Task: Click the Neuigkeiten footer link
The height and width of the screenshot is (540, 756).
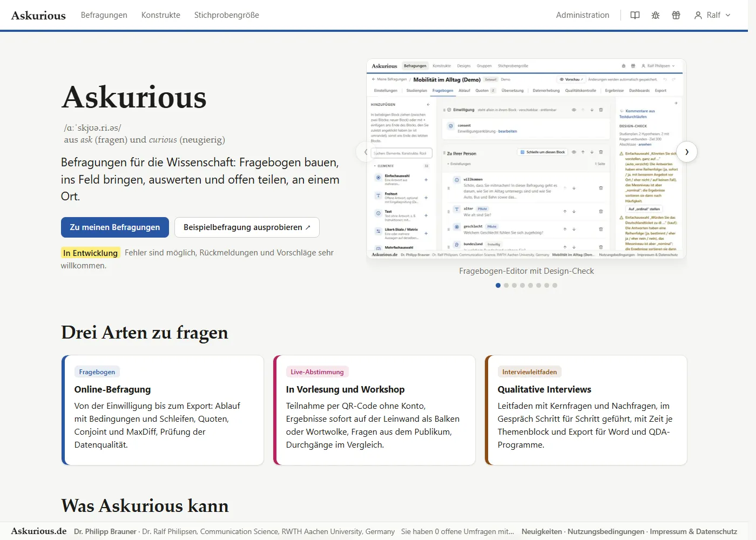Action: [542, 531]
